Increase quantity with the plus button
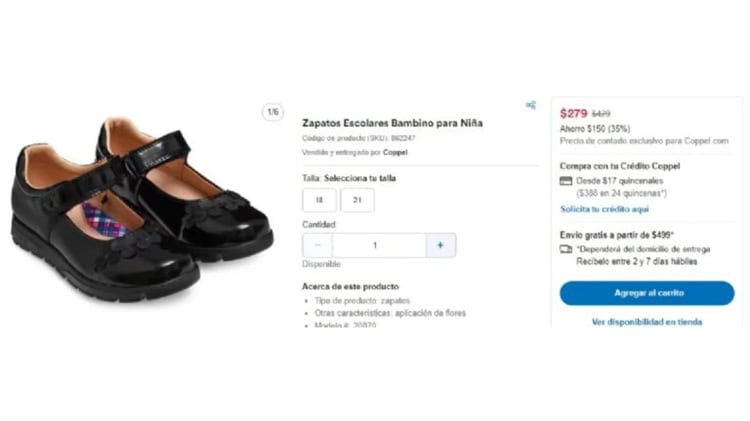This screenshot has height=421, width=750. [440, 245]
